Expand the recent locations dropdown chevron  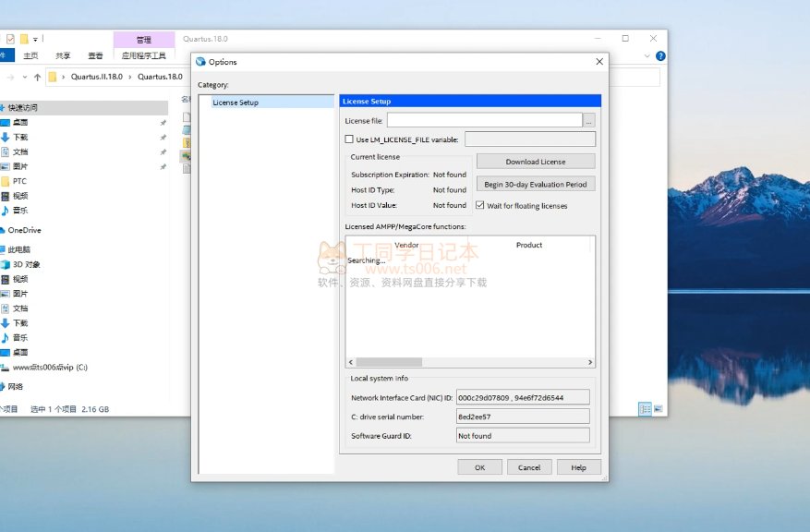24,77
